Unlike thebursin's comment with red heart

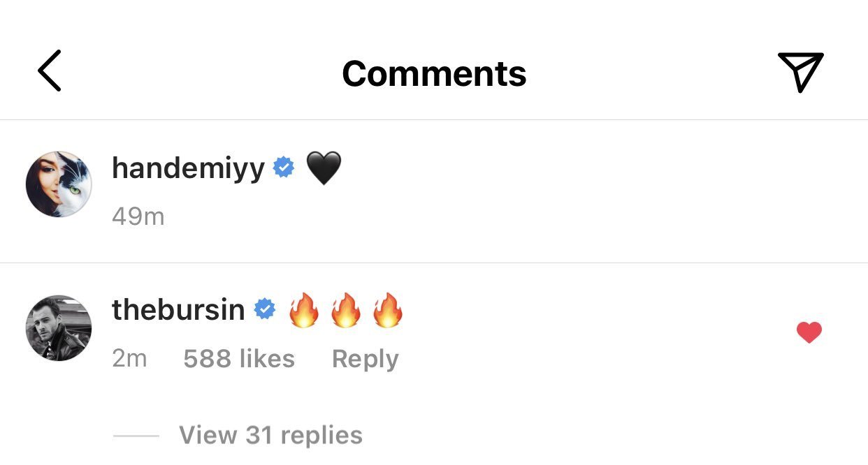tap(809, 332)
